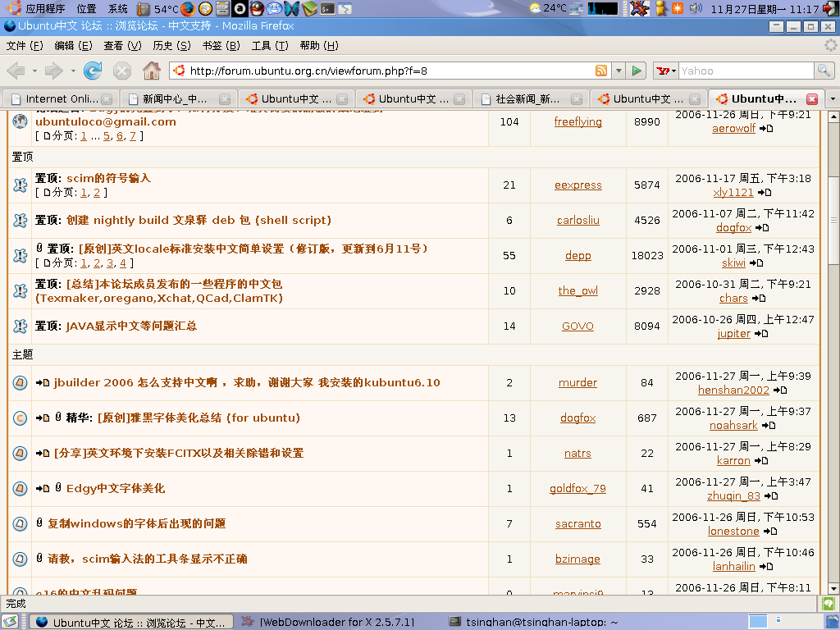Open user profile goldfox_79
840x630 pixels.
click(x=577, y=488)
